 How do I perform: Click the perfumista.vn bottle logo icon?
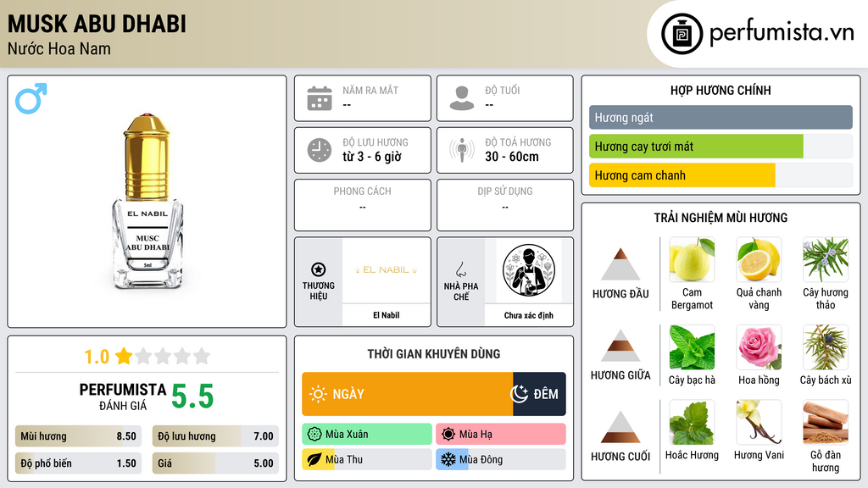pos(682,34)
